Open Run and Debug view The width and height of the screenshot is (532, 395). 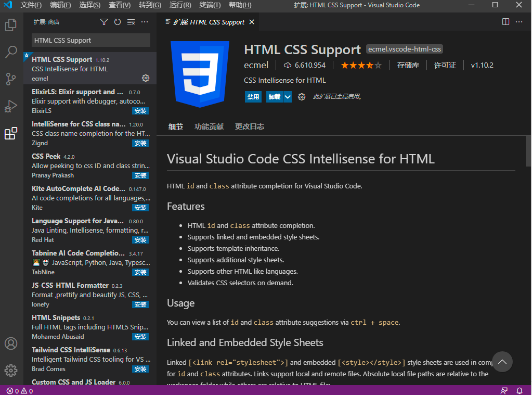(11, 106)
